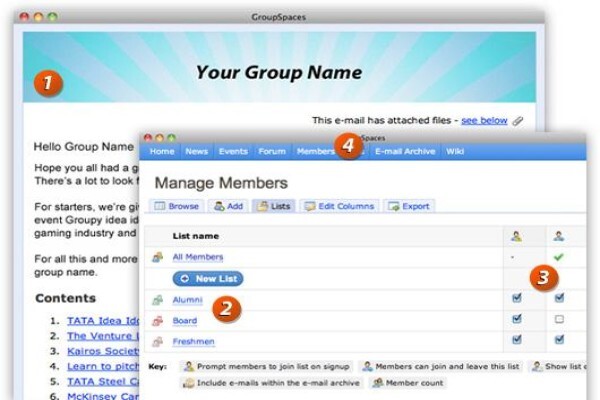Viewport: 600px width, 400px height.
Task: Click the Edit Columns button icon
Action: click(x=310, y=206)
